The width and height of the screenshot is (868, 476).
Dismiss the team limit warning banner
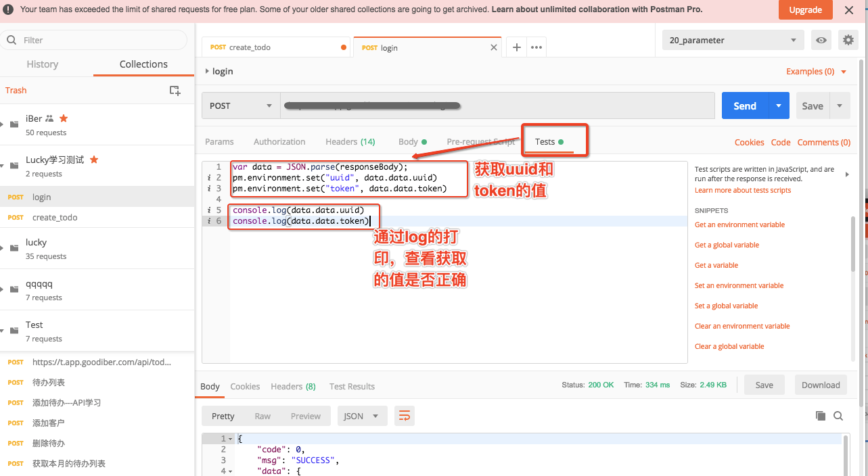849,9
